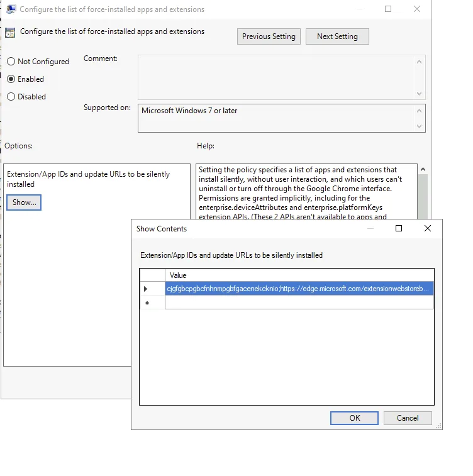Choose the Enabled radio option
The height and width of the screenshot is (476, 473).
pyautogui.click(x=26, y=79)
